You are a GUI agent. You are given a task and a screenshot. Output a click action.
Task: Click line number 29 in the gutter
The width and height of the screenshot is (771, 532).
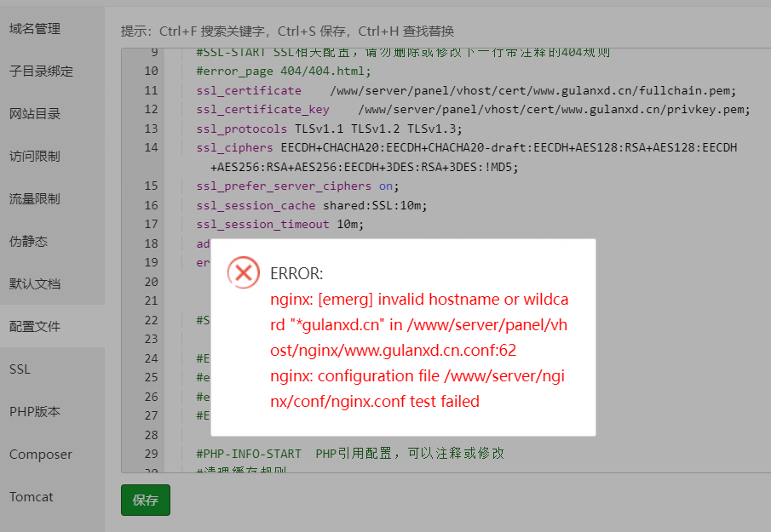pyautogui.click(x=151, y=454)
